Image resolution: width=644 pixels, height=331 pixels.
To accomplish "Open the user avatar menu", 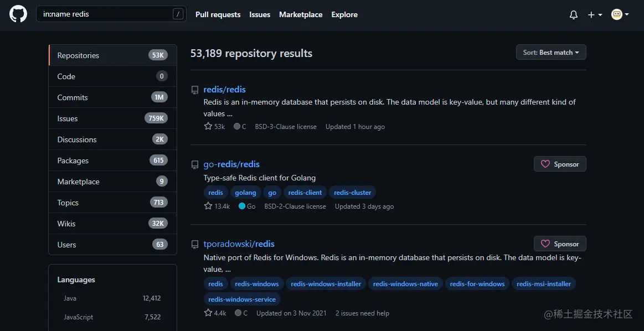I will pyautogui.click(x=620, y=15).
